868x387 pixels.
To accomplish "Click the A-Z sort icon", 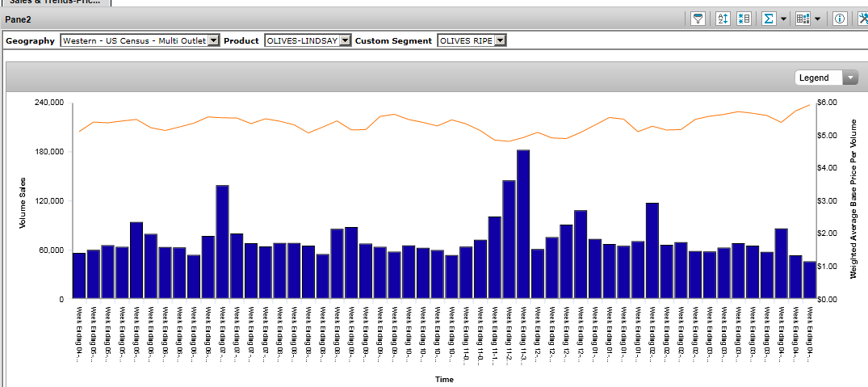I will coord(723,19).
